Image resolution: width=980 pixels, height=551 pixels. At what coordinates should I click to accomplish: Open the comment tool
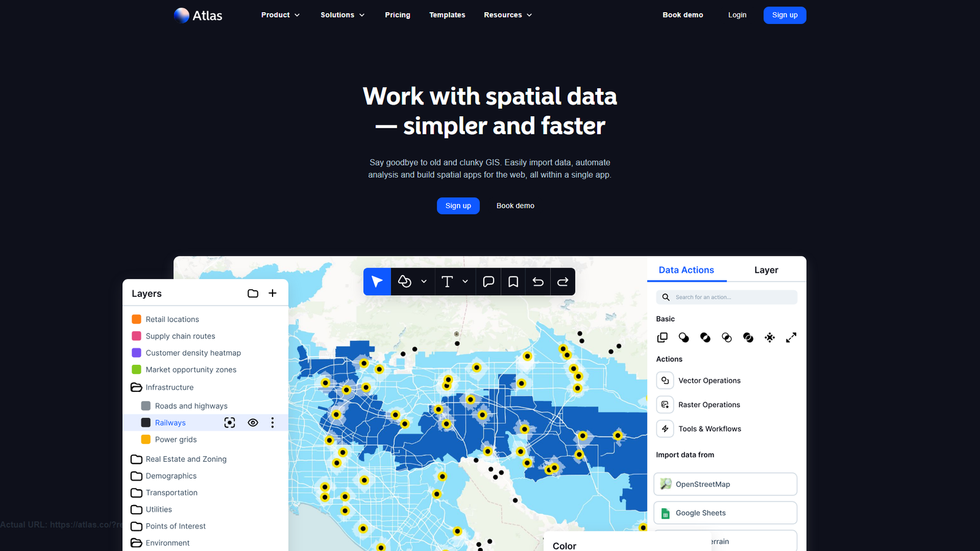pyautogui.click(x=488, y=282)
